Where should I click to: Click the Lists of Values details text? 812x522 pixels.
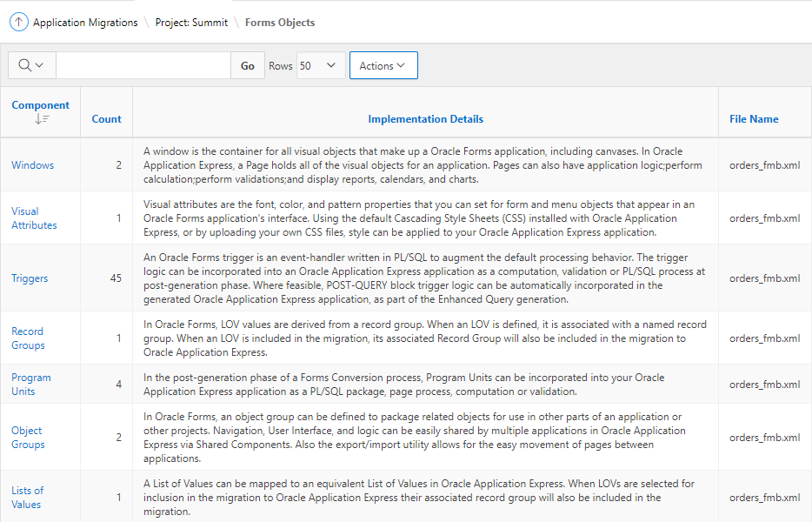419,497
